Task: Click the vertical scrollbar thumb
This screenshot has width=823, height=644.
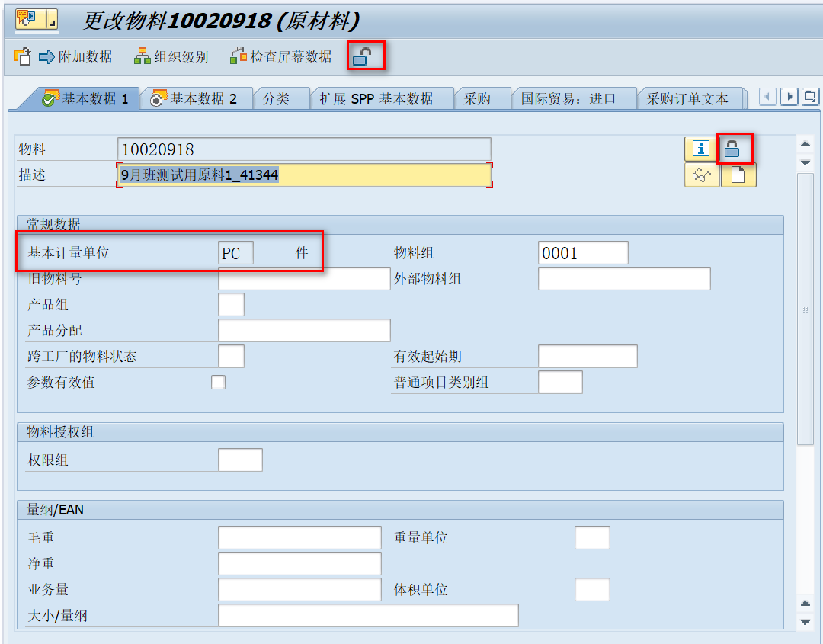Action: tap(805, 309)
